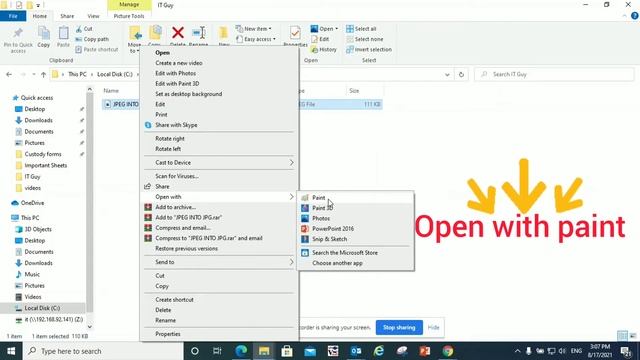The width and height of the screenshot is (640, 360).
Task: Click the navigation pane scroll up arrow
Action: [x=90, y=89]
